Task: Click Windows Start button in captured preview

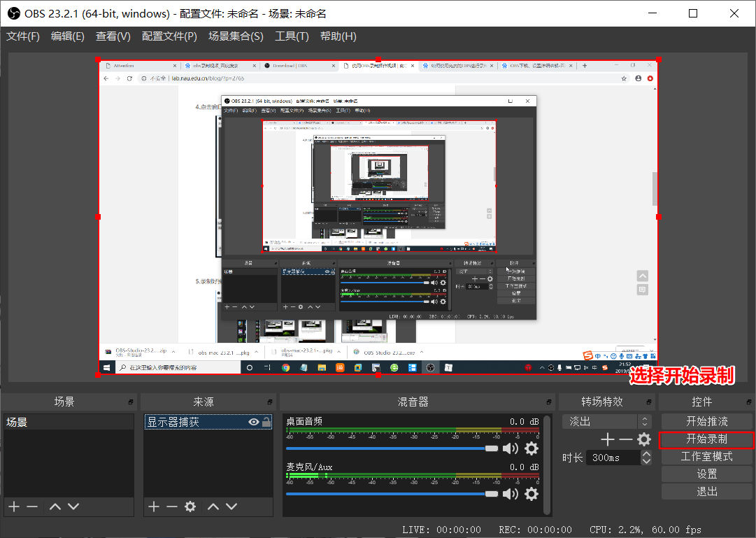Action: tap(106, 368)
